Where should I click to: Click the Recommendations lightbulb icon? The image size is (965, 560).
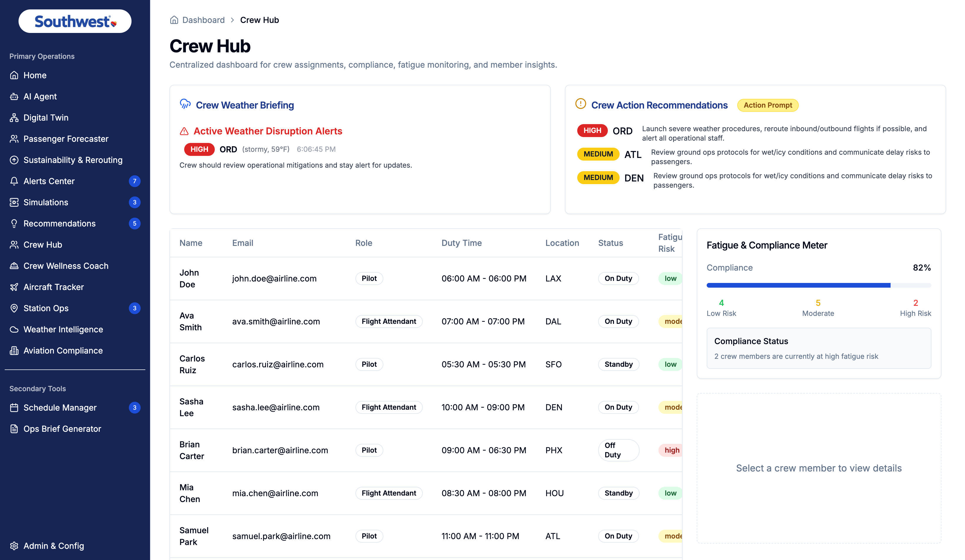(14, 224)
